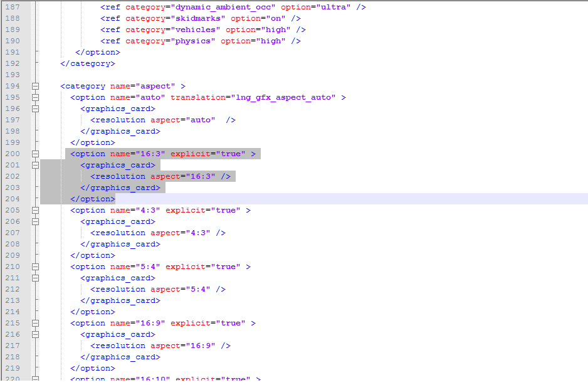Collapse graphics_card fold marker on line 196
The image size is (588, 385).
point(35,109)
